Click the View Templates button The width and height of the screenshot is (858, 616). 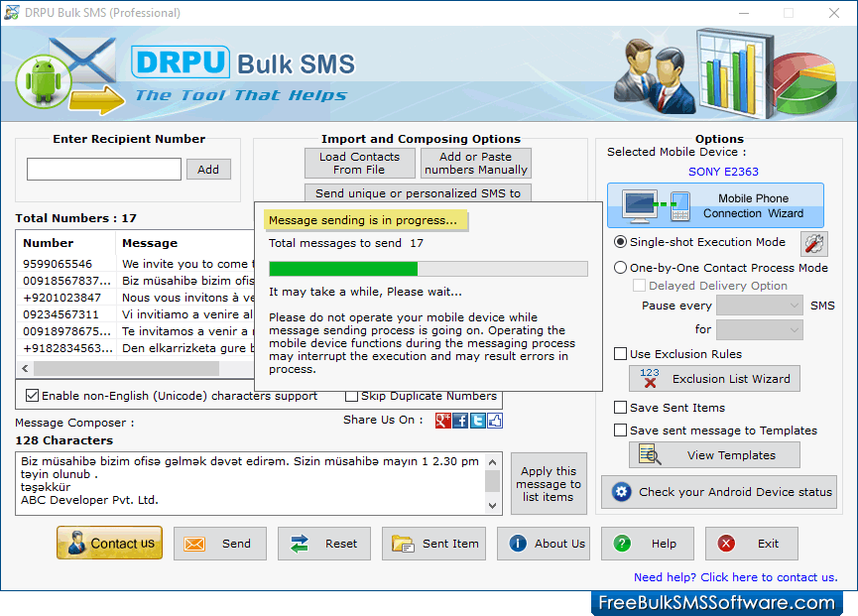point(714,455)
